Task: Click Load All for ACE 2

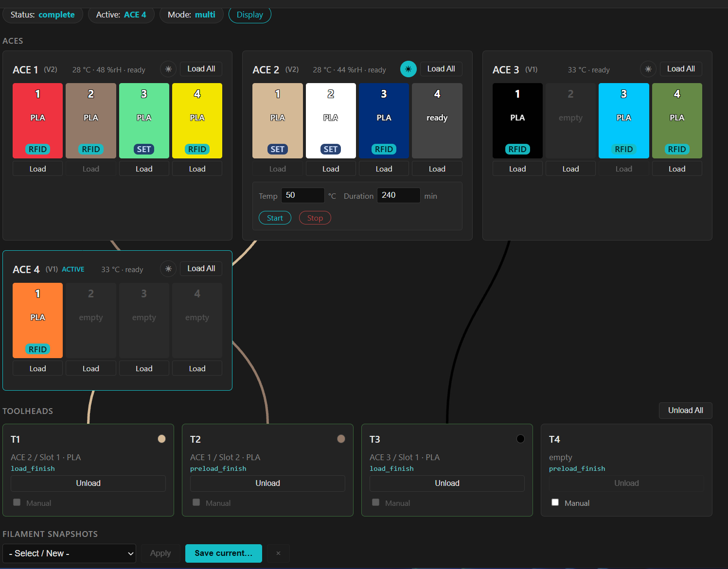Action: (x=441, y=69)
